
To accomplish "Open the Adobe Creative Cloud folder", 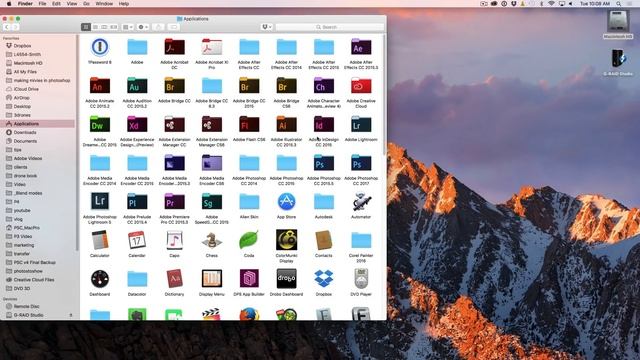I will pyautogui.click(x=361, y=86).
